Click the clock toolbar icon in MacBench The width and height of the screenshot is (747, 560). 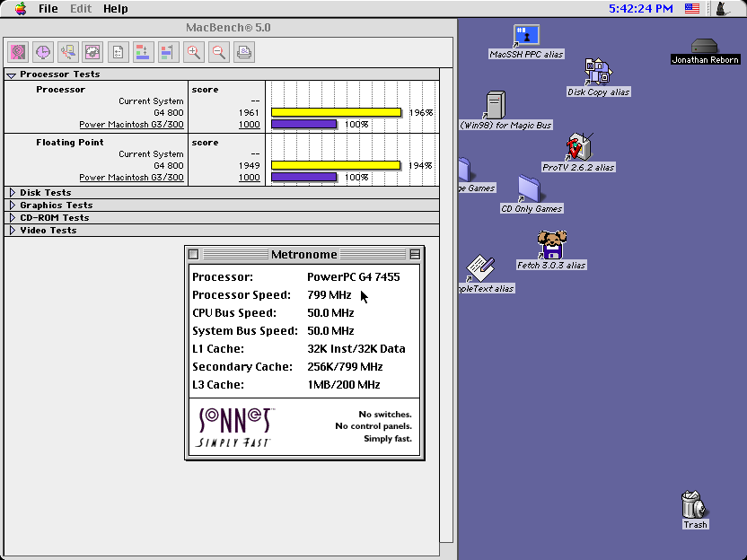pyautogui.click(x=43, y=52)
